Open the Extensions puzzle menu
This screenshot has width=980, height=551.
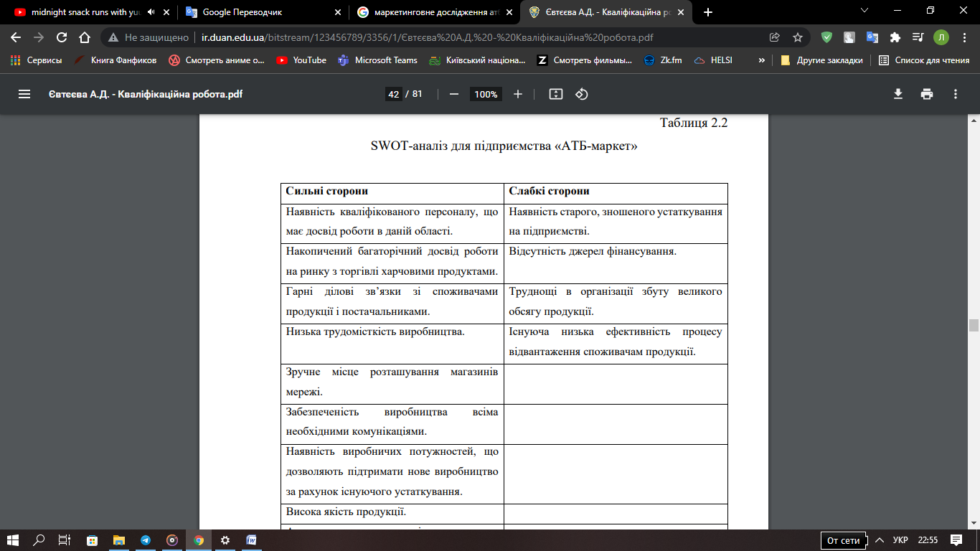[x=895, y=37]
